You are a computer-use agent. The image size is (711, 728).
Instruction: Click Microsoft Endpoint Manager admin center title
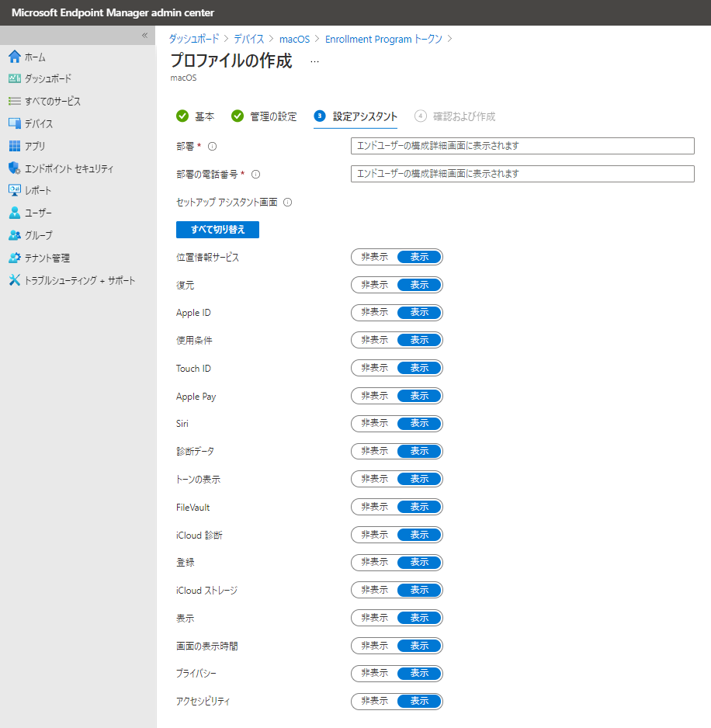click(113, 12)
